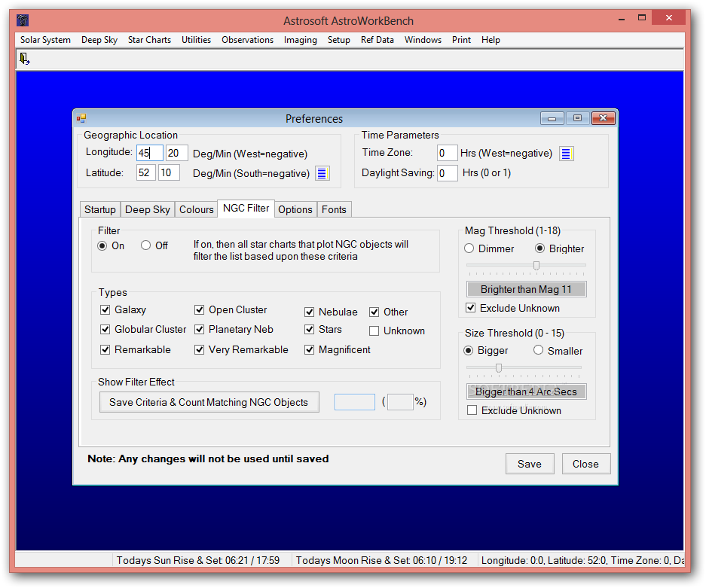This screenshot has width=706, height=588.
Task: Click the matching objects count field
Action: (x=355, y=402)
